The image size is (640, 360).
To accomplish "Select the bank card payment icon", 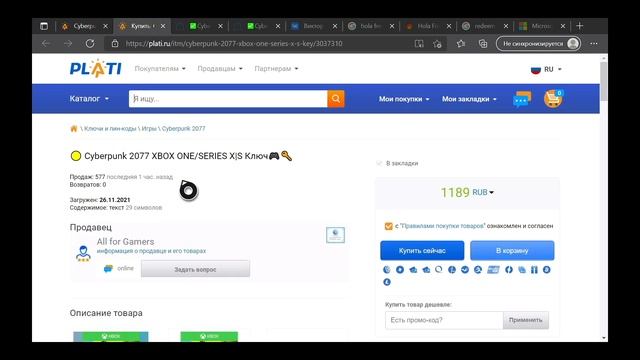I will [493, 270].
